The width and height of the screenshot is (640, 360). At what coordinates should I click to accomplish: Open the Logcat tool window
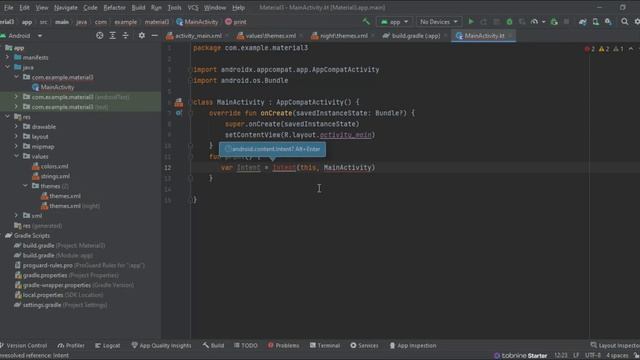point(107,346)
